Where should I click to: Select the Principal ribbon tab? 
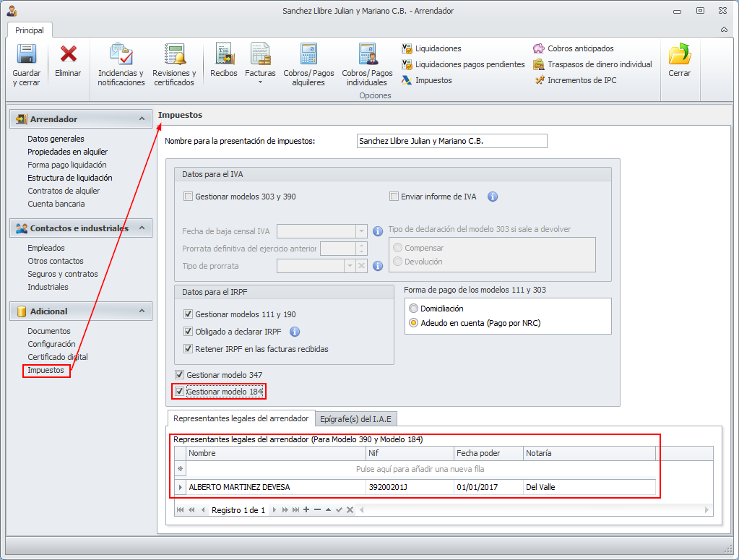click(x=29, y=30)
